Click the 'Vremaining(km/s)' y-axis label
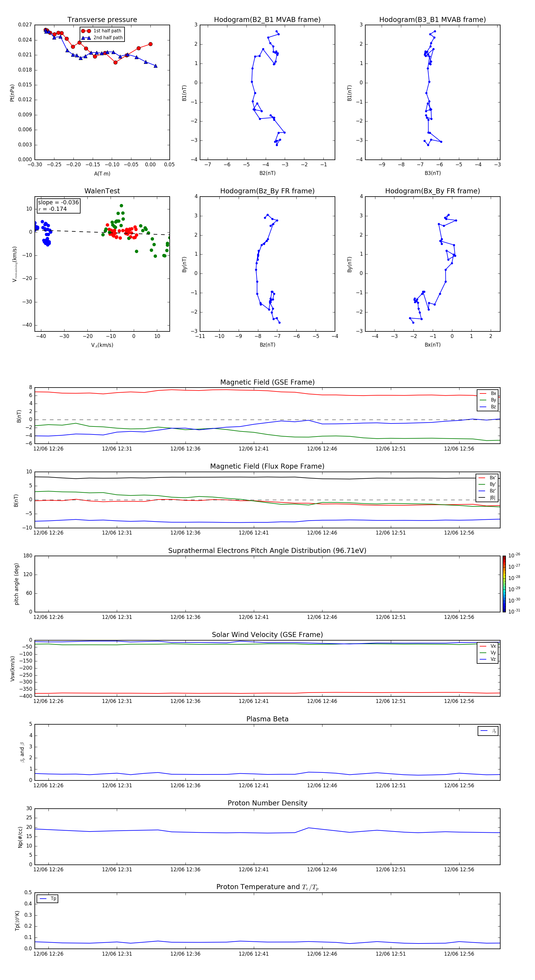 click(x=15, y=264)
